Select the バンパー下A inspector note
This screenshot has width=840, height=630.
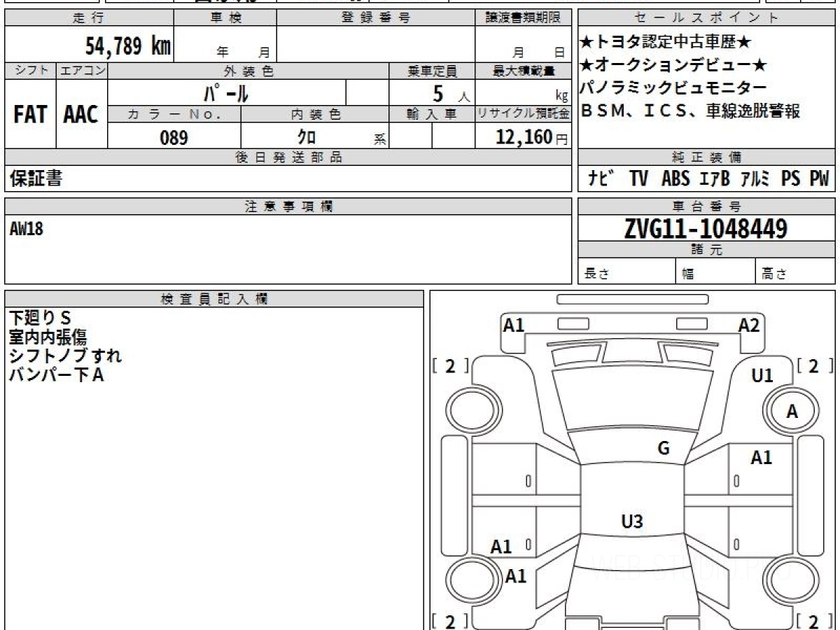pos(57,375)
